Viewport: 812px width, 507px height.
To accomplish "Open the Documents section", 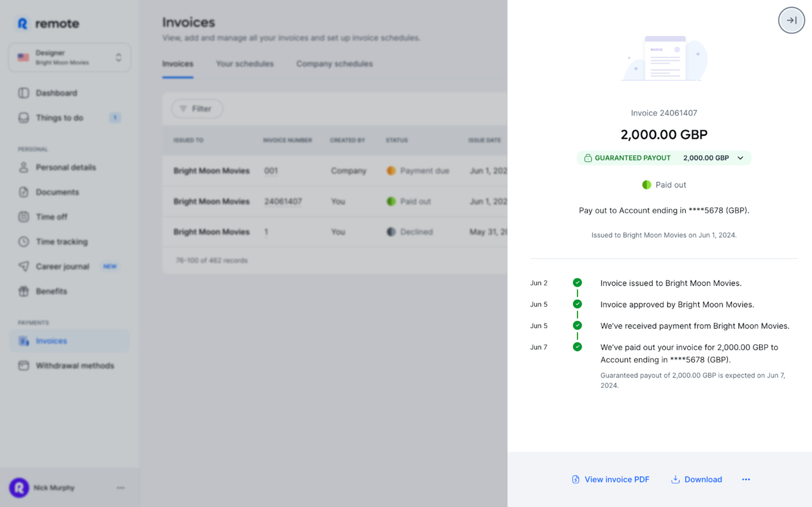I will coord(57,192).
